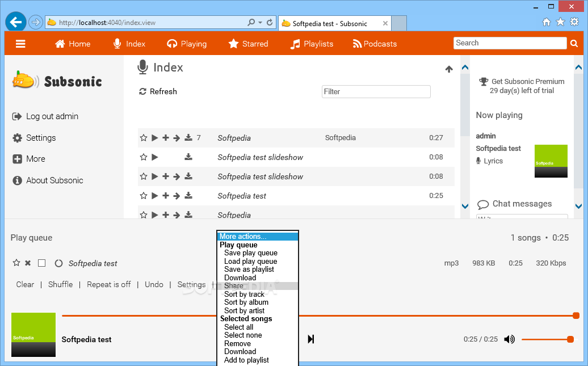Play the first Softpedia row
Image resolution: width=588 pixels, height=366 pixels.
point(154,138)
